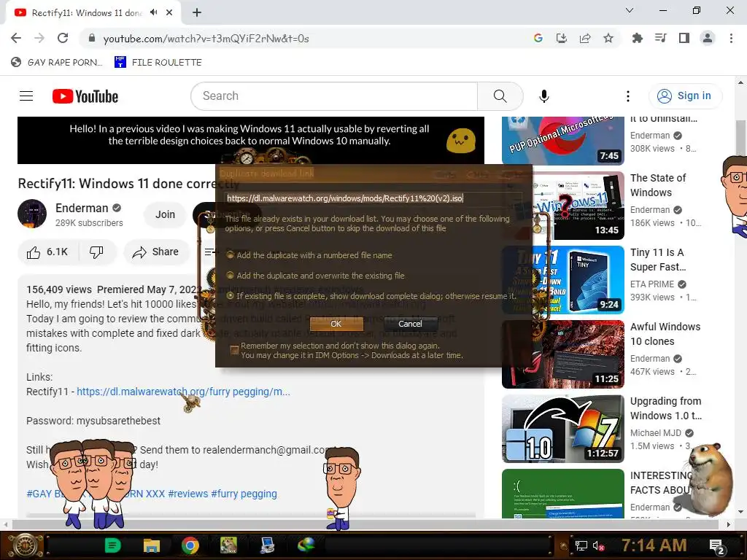Open Internet Download Manager taskbar icon
The image size is (747, 560).
coord(306,545)
